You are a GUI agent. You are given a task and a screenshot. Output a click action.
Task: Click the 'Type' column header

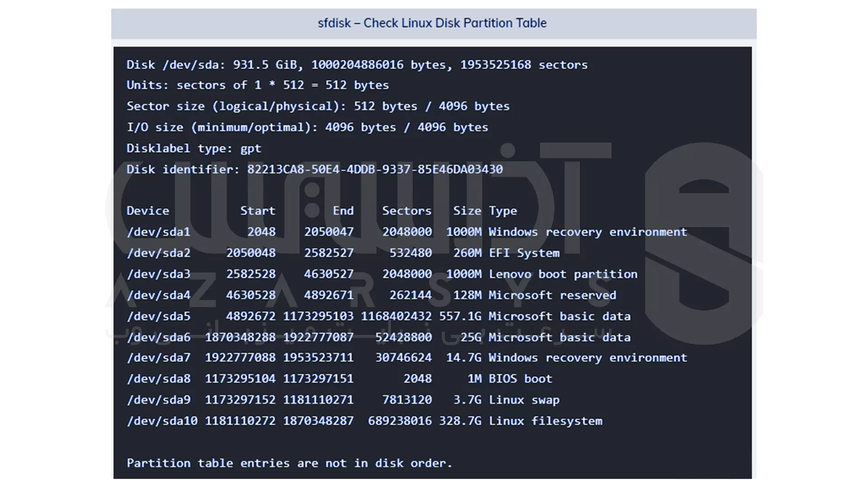point(503,211)
